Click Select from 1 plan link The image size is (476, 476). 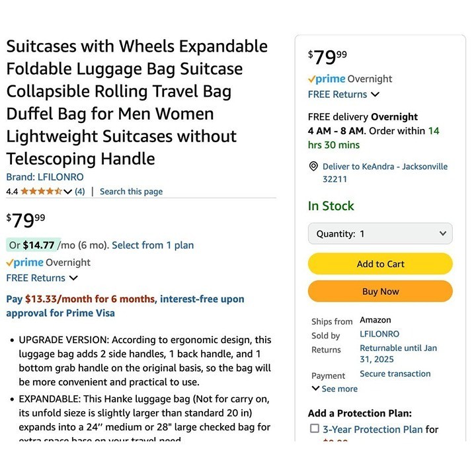click(153, 245)
